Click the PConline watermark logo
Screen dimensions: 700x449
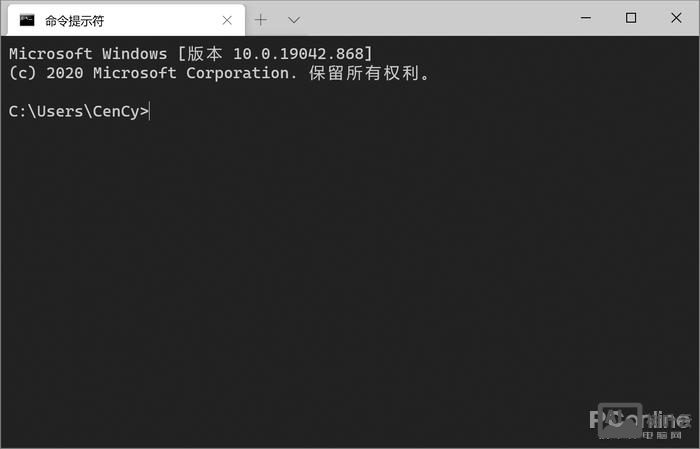click(x=639, y=421)
